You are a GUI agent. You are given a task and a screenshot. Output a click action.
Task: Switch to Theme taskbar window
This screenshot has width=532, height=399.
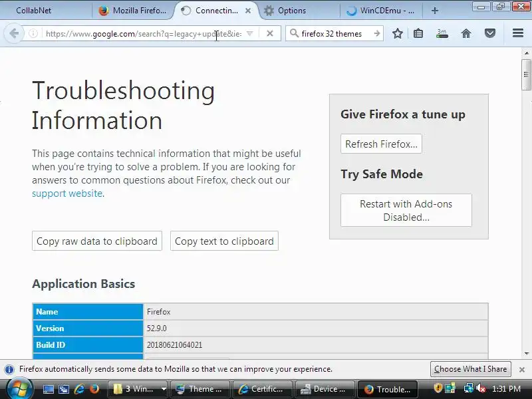(x=200, y=389)
